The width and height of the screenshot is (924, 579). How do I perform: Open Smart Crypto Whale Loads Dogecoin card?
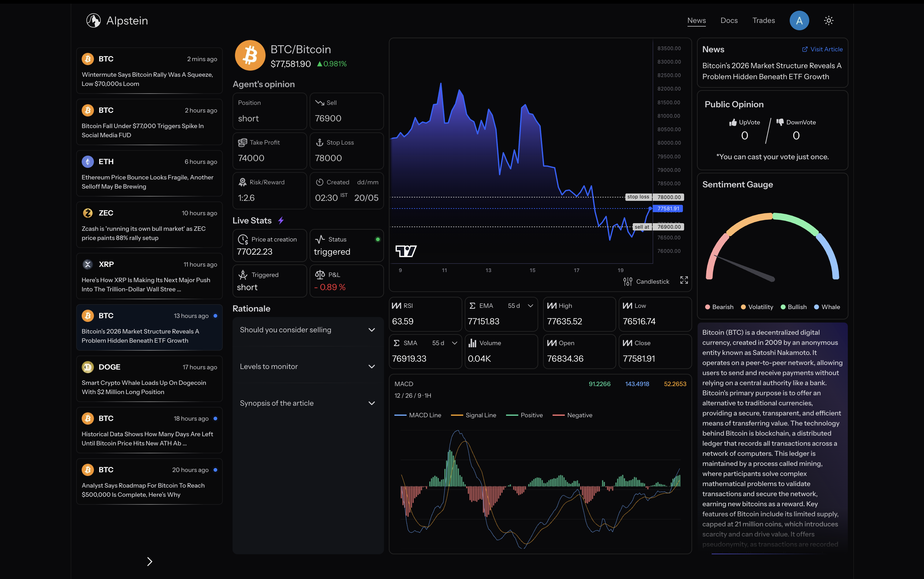149,379
